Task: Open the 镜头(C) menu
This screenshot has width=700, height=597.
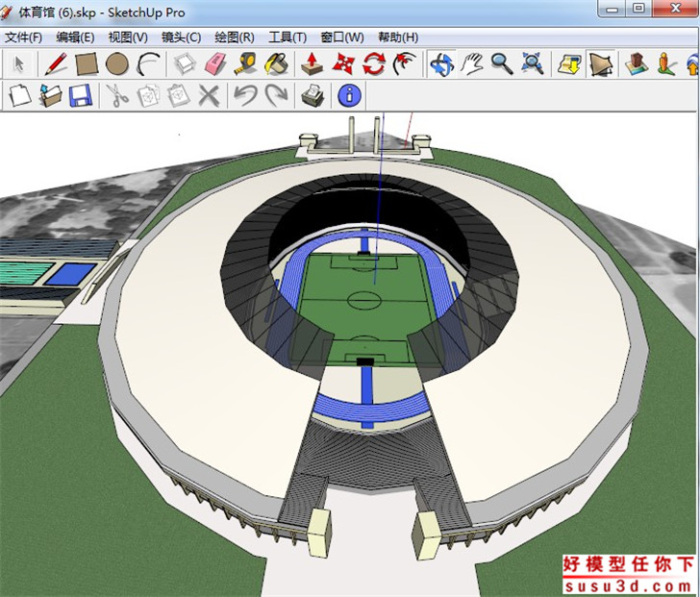Action: 181,37
